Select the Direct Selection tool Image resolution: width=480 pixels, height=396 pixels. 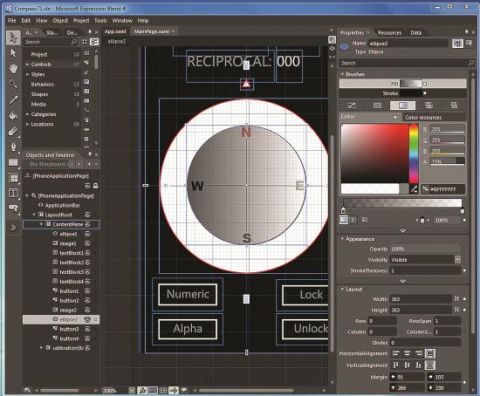pos(13,53)
